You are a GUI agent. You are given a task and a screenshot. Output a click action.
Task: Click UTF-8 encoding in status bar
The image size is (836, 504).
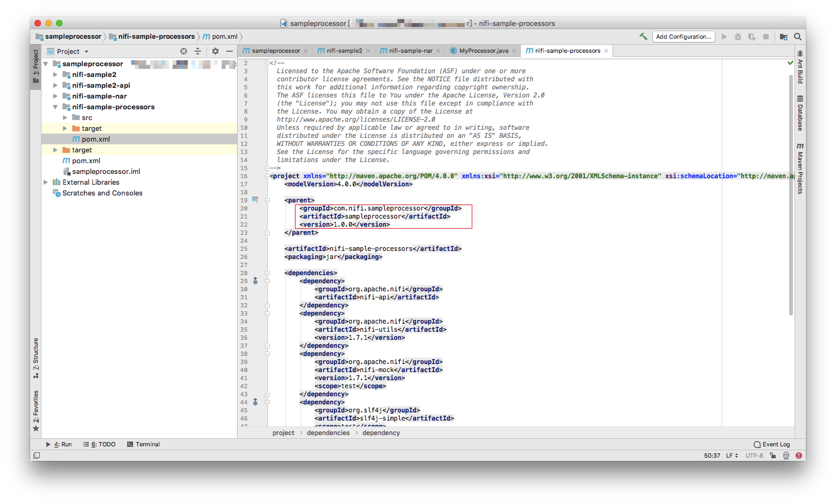(x=754, y=456)
